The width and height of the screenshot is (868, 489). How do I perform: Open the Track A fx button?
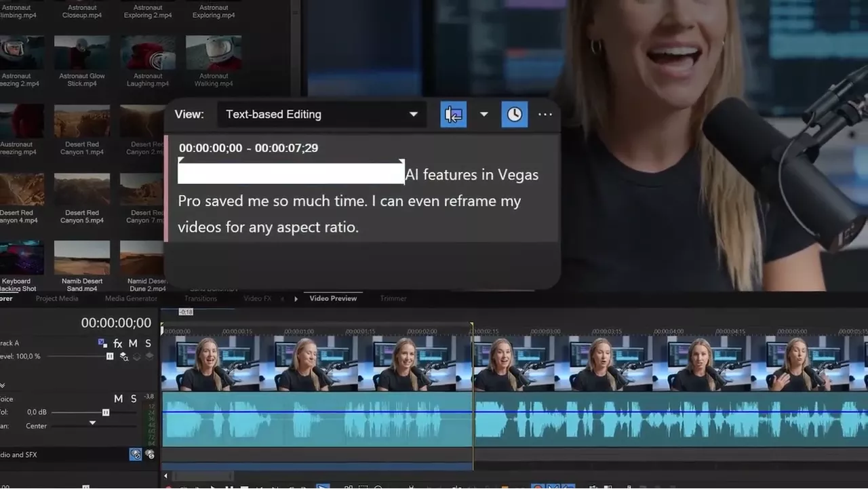point(118,343)
